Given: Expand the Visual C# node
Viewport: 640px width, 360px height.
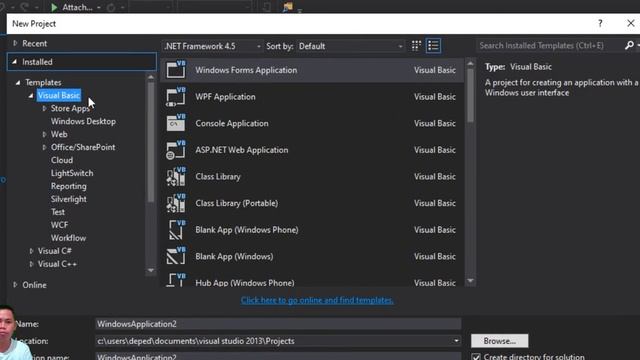Looking at the screenshot, I should click(31, 251).
